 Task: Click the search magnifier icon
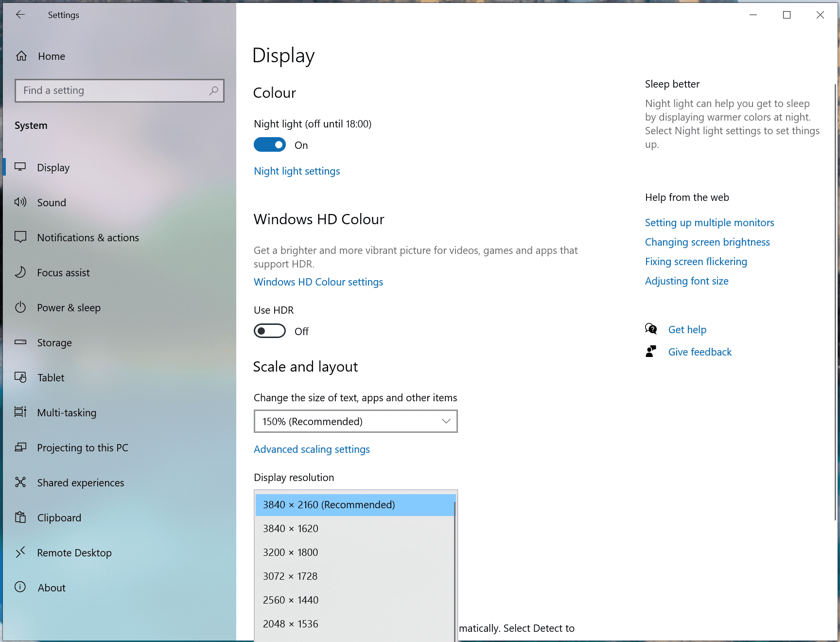coord(213,90)
